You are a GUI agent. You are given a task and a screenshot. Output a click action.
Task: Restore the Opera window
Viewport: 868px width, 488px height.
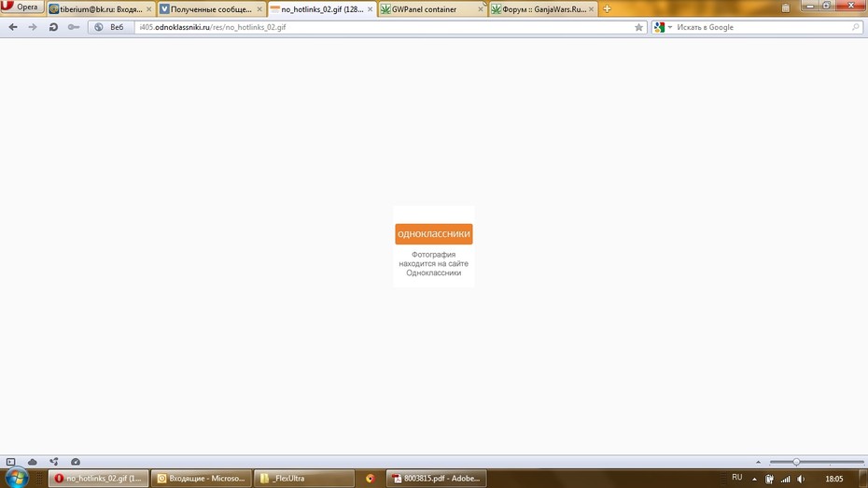point(826,5)
